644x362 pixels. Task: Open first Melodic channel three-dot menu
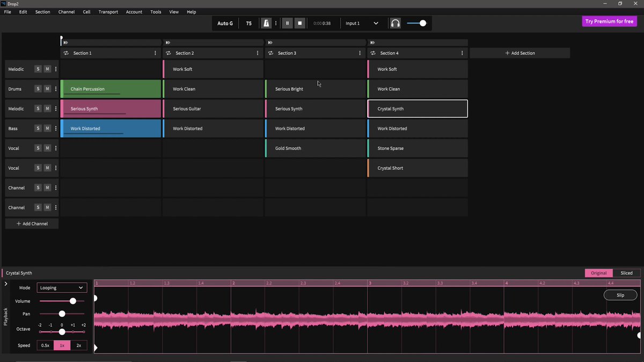(56, 69)
